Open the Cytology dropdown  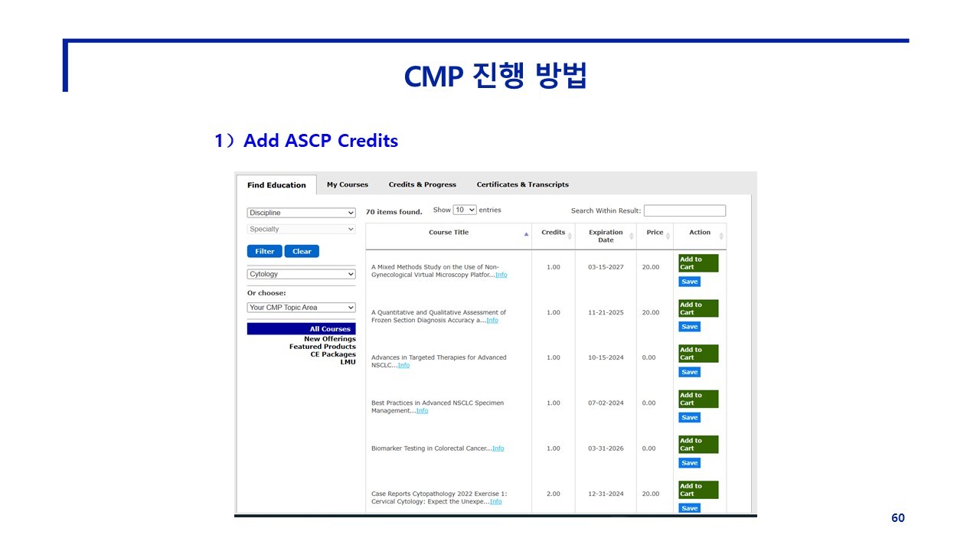coord(302,274)
